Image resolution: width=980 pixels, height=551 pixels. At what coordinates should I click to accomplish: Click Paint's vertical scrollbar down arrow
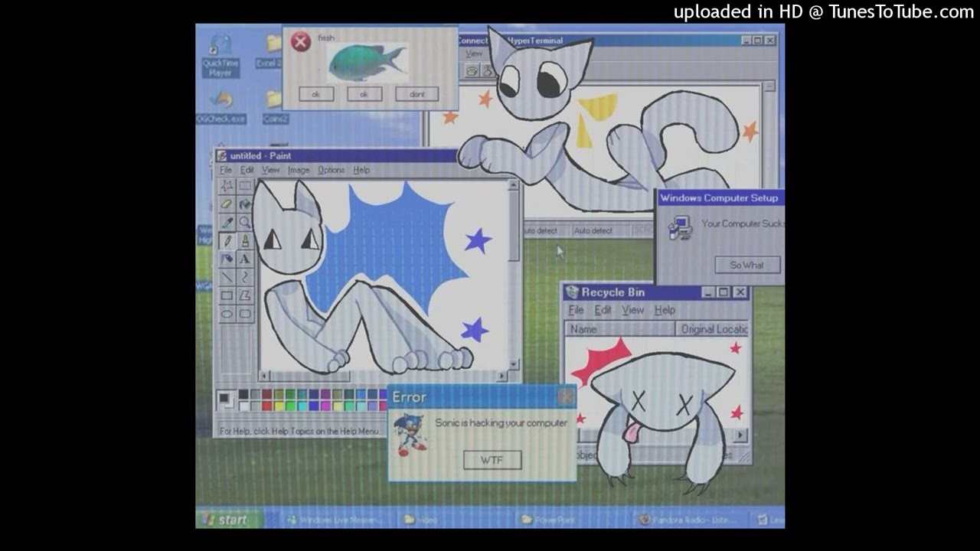(514, 364)
